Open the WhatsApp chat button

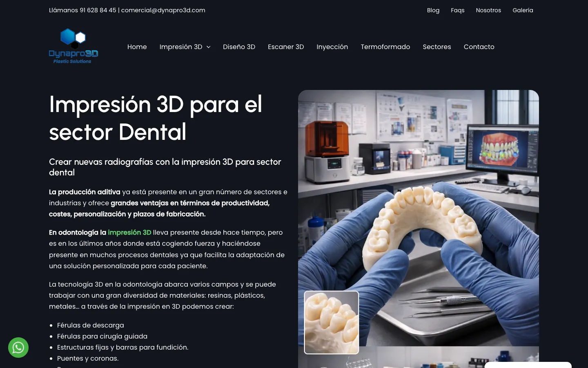[x=18, y=348]
